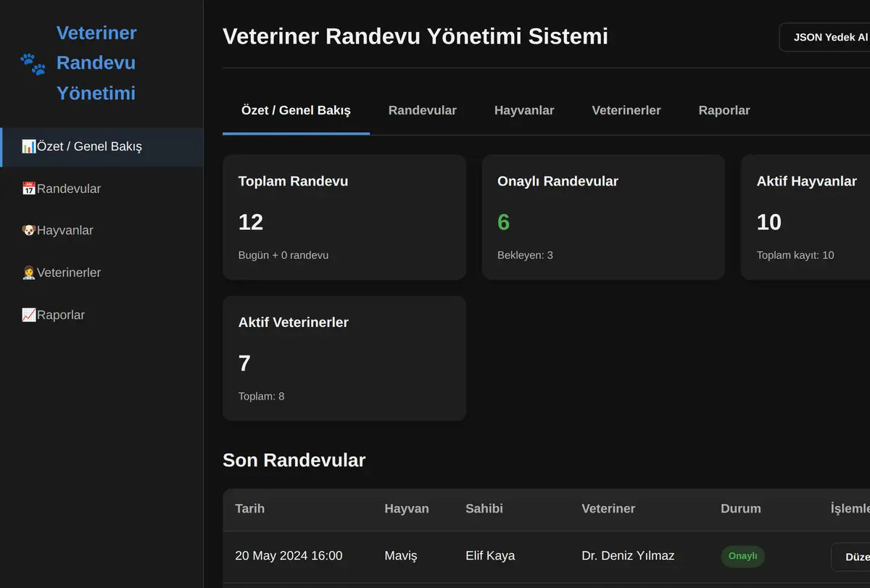Viewport: 870px width, 588px height.
Task: Click the Onaylı status badge for Maviş
Action: point(742,556)
